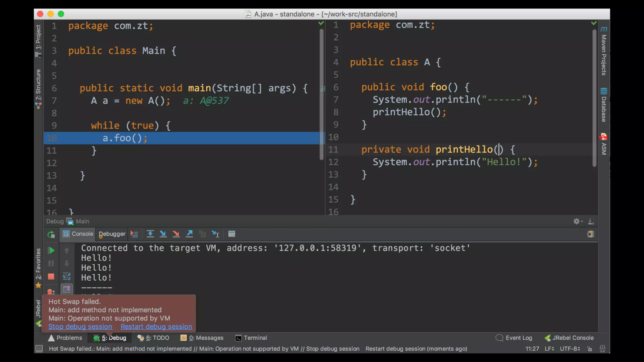
Task: Toggle soft-wrap in the console
Action: point(67,277)
